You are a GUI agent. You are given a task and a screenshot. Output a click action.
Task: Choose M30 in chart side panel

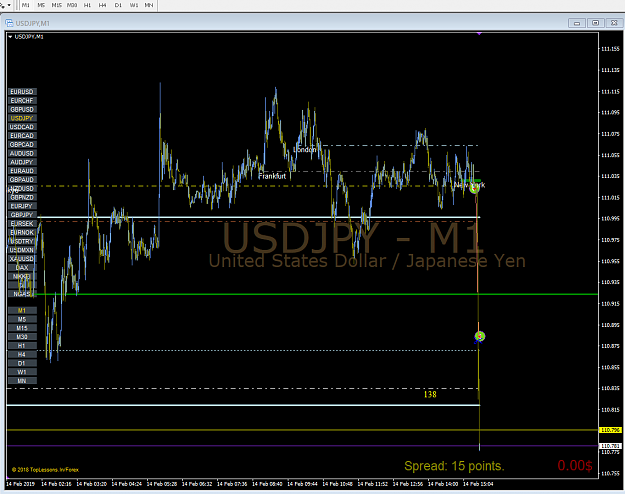click(22, 337)
